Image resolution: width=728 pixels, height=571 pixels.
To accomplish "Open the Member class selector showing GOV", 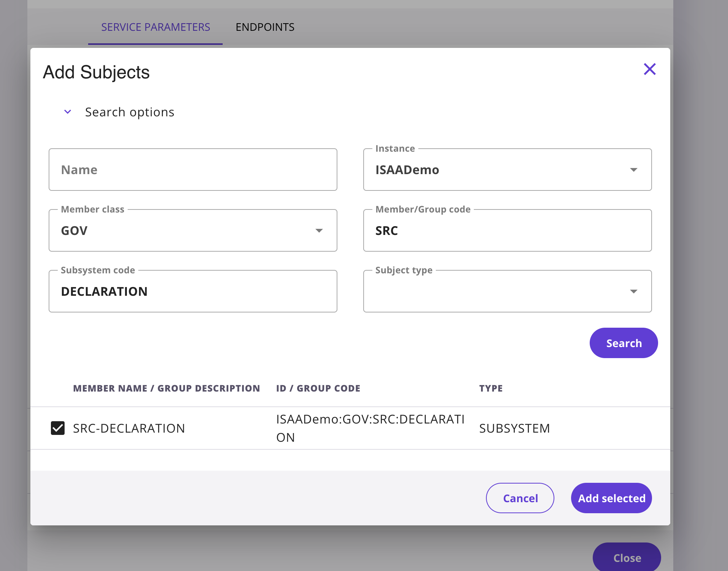I will pyautogui.click(x=193, y=230).
